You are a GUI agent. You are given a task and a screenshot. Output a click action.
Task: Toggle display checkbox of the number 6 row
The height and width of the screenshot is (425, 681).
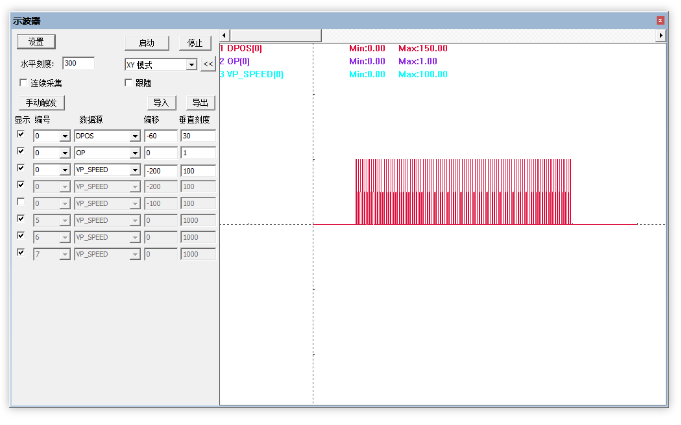[x=20, y=236]
